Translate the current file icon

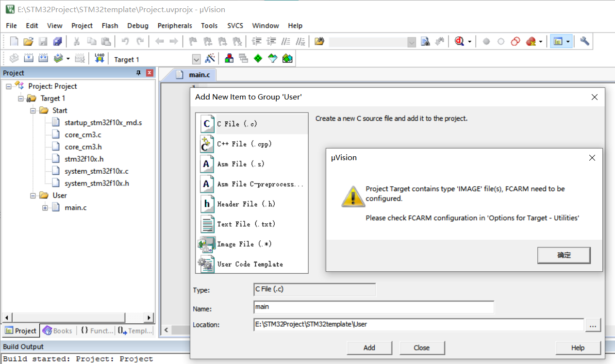[x=15, y=59]
